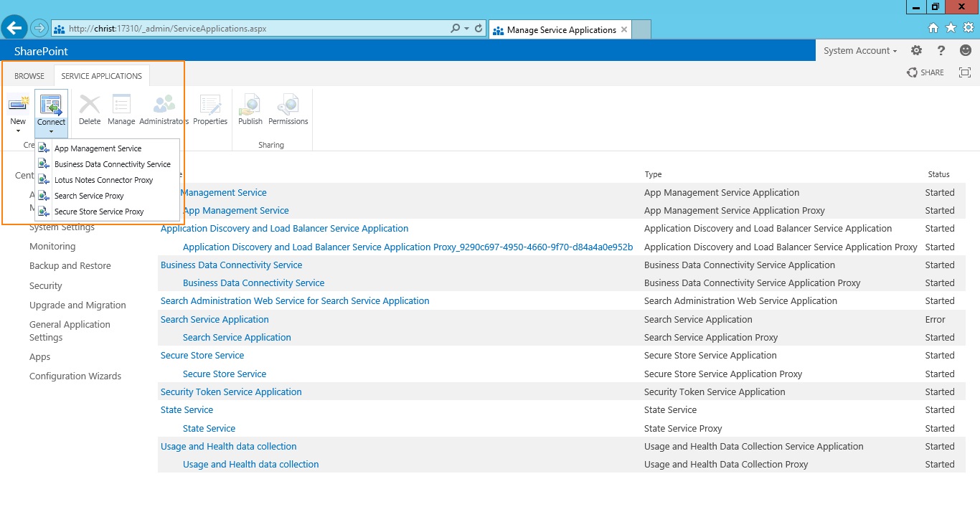This screenshot has height=522, width=980.
Task: Select the SERVICE APPLICATIONS ribbon tab
Action: (x=102, y=75)
